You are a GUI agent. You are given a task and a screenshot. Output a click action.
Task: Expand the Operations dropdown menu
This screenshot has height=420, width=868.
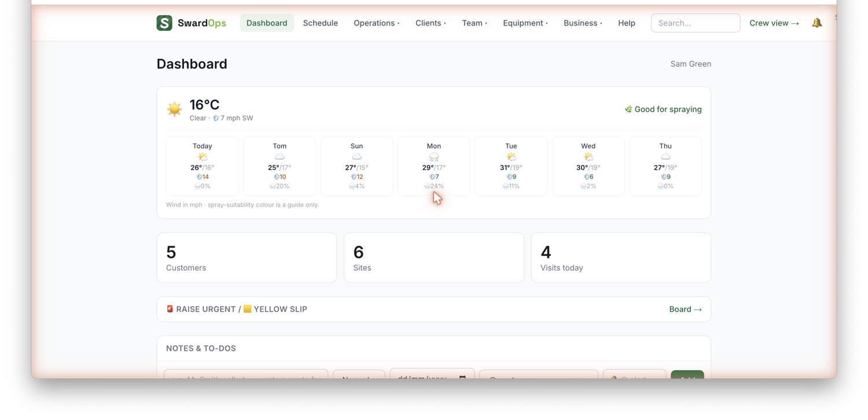pos(377,23)
